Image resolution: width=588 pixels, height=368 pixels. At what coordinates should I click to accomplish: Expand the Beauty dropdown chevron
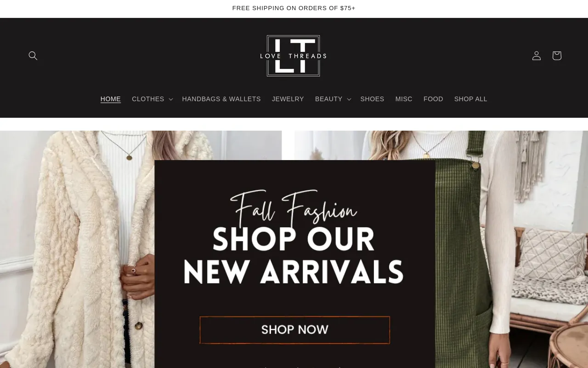tap(349, 99)
